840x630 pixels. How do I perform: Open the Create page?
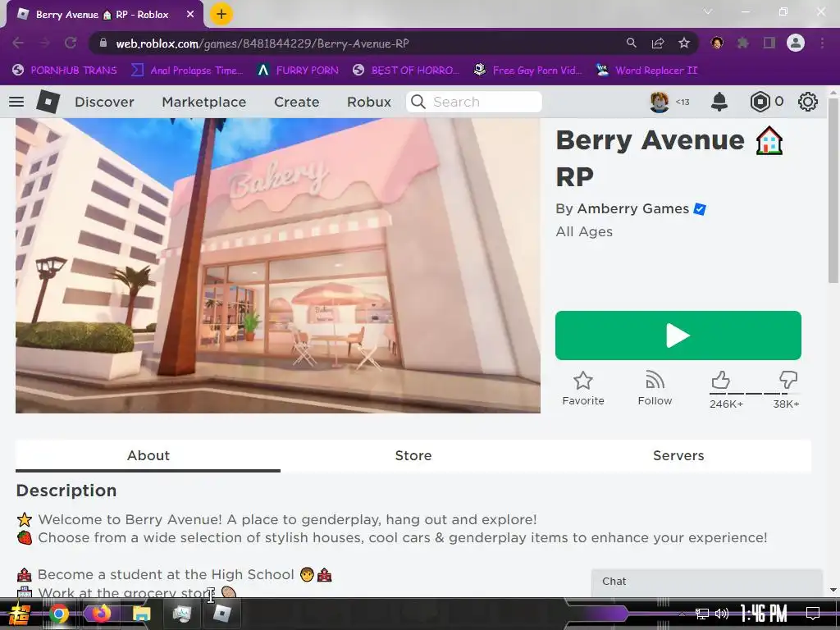297,102
